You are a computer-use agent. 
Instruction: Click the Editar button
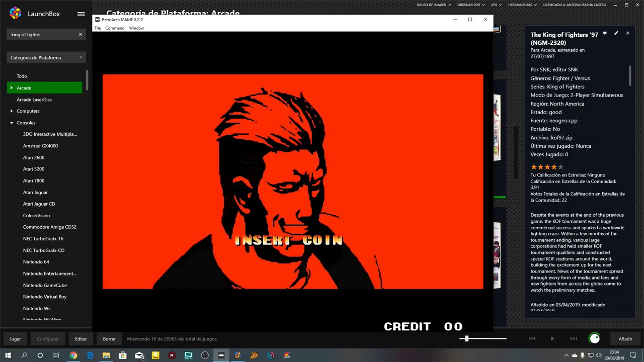81,339
